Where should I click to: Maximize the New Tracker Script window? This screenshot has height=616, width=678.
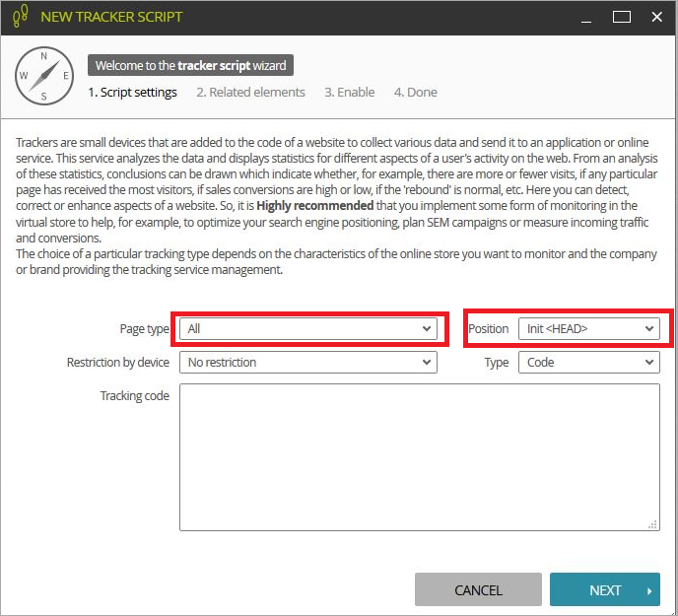click(621, 17)
